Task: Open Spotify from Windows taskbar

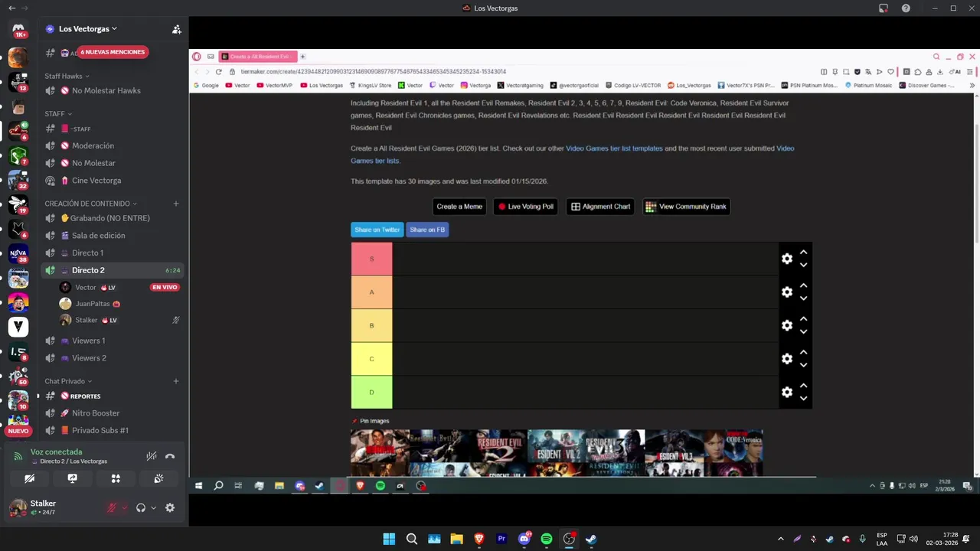Action: click(x=547, y=539)
